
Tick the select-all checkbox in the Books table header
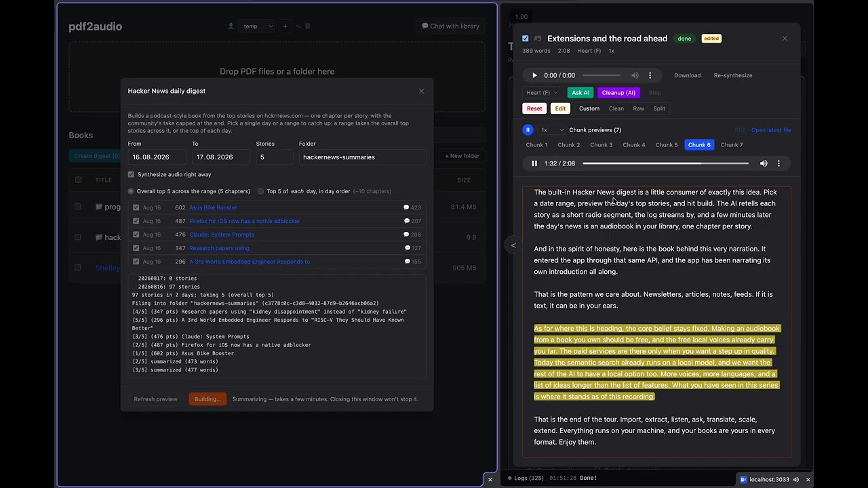[x=78, y=180]
